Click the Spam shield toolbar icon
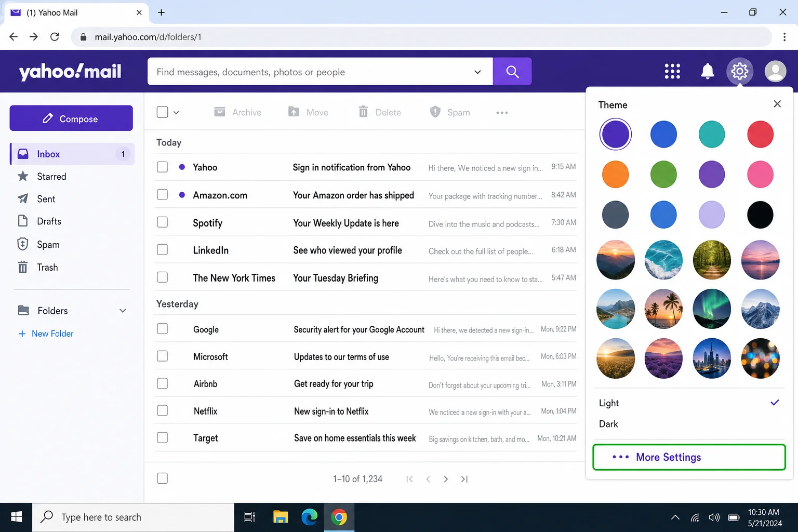The image size is (798, 532). point(435,112)
